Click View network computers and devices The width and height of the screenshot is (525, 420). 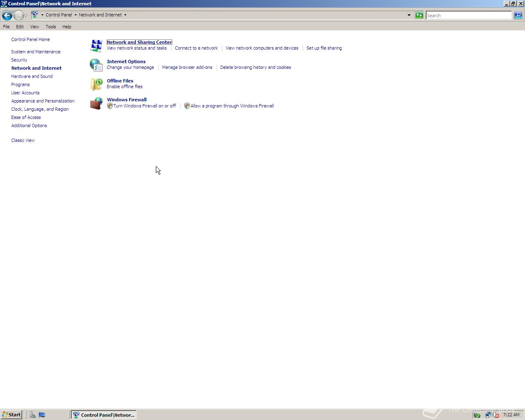[x=262, y=48]
